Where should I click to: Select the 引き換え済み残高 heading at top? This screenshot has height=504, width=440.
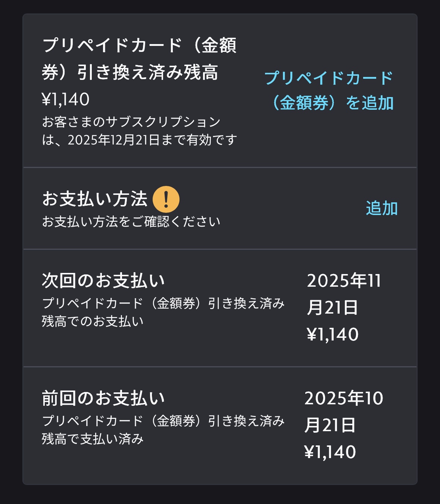(147, 72)
